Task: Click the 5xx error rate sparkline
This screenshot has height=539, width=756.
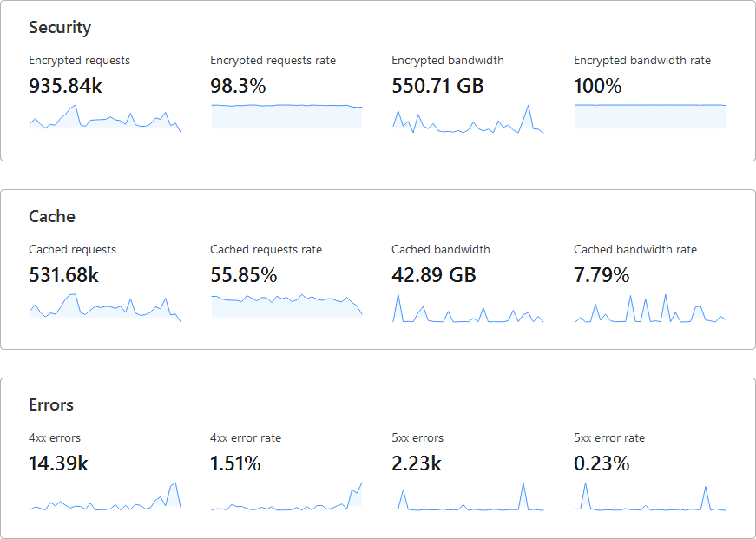Action: (x=650, y=496)
